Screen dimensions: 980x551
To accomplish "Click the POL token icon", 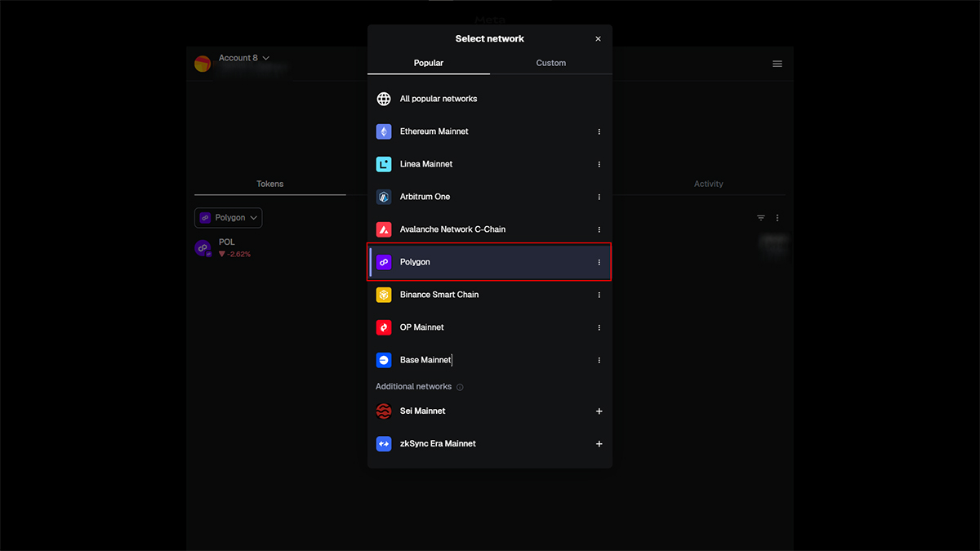I will coord(203,248).
